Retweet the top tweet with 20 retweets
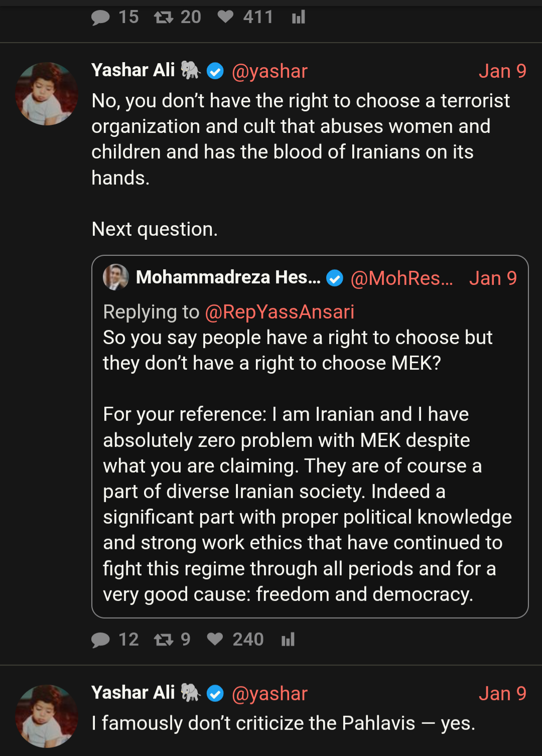Viewport: 542px width, 756px height. pos(164,18)
